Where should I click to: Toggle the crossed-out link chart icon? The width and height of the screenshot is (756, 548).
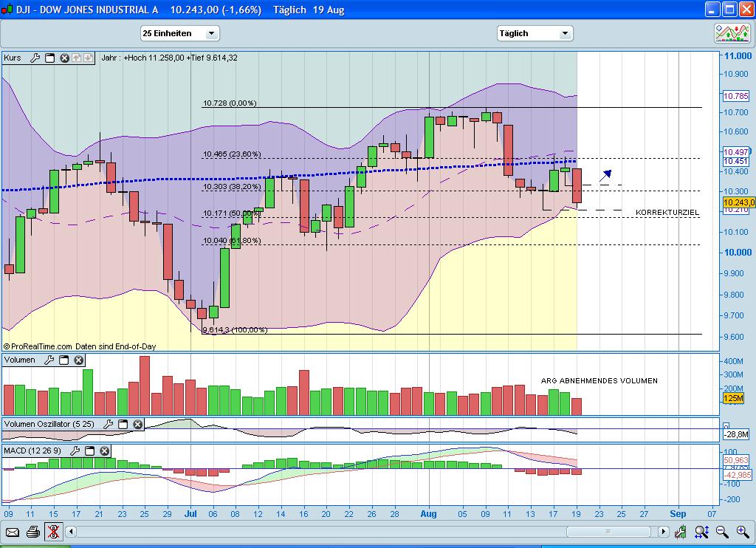point(53,532)
